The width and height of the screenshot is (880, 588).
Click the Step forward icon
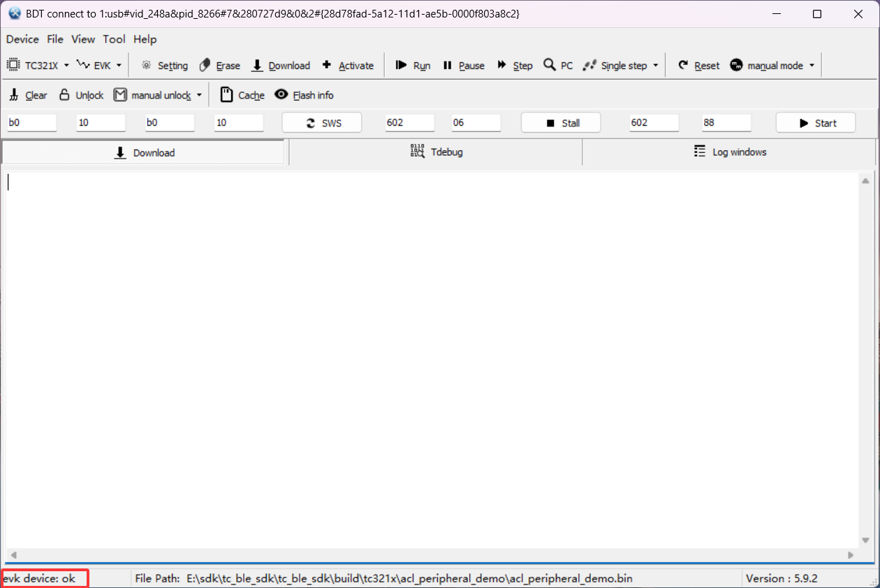501,65
